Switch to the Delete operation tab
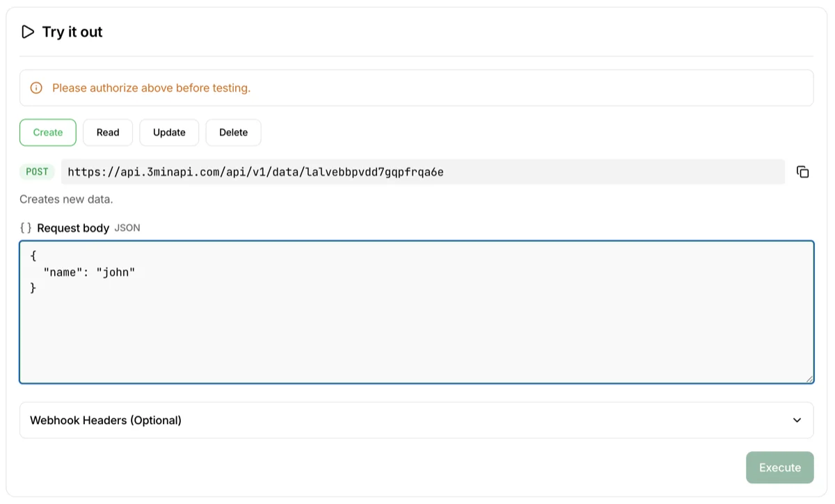Viewport: 835px width, 504px height. pyautogui.click(x=233, y=132)
